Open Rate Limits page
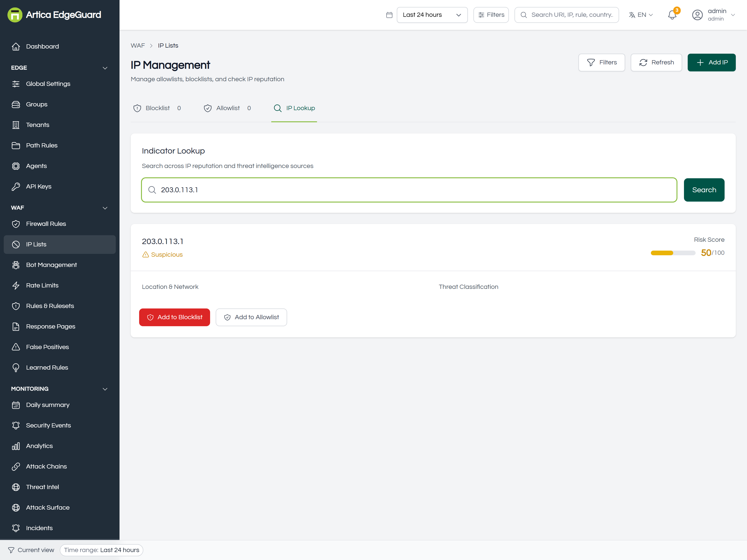 tap(60, 286)
